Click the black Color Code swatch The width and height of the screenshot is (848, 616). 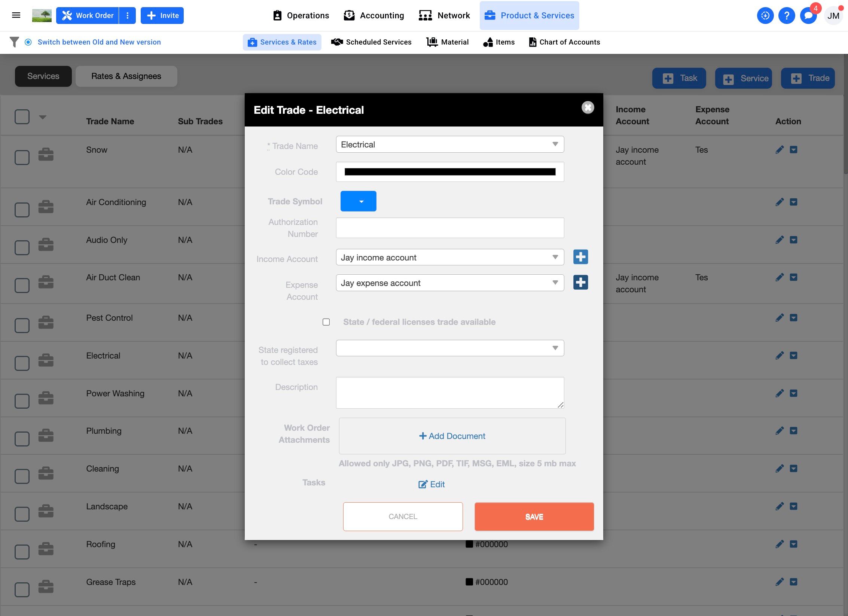(450, 172)
